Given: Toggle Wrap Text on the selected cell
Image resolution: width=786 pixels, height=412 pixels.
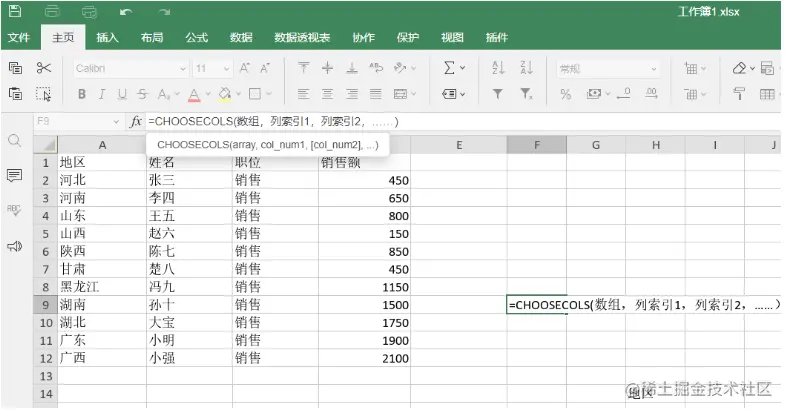Looking at the screenshot, I should click(x=376, y=68).
